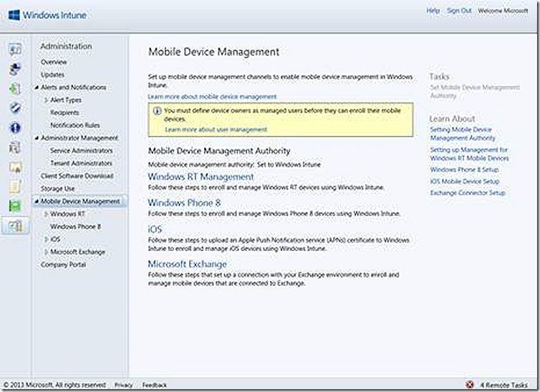Collapse the Administrator Management tree node

[37, 138]
